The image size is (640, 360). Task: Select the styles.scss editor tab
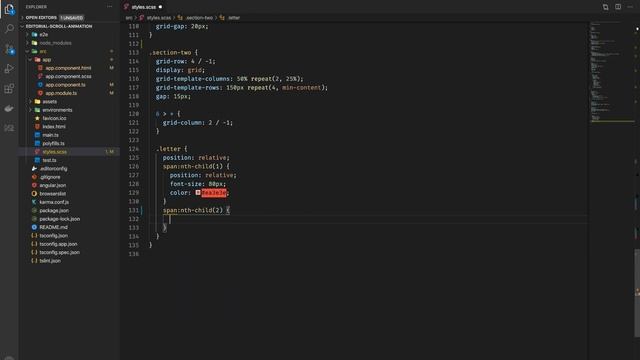click(143, 7)
